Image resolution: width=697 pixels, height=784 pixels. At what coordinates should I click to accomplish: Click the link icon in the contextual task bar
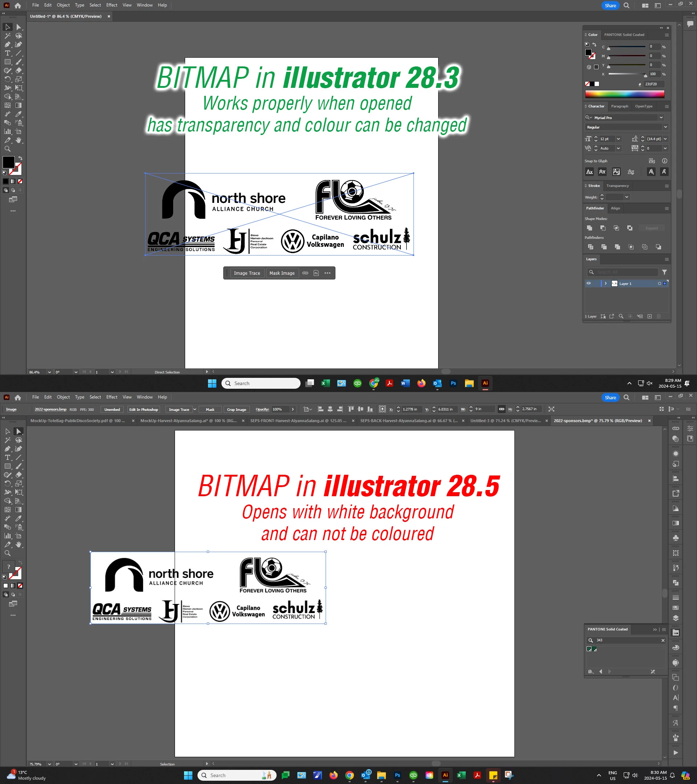(305, 273)
